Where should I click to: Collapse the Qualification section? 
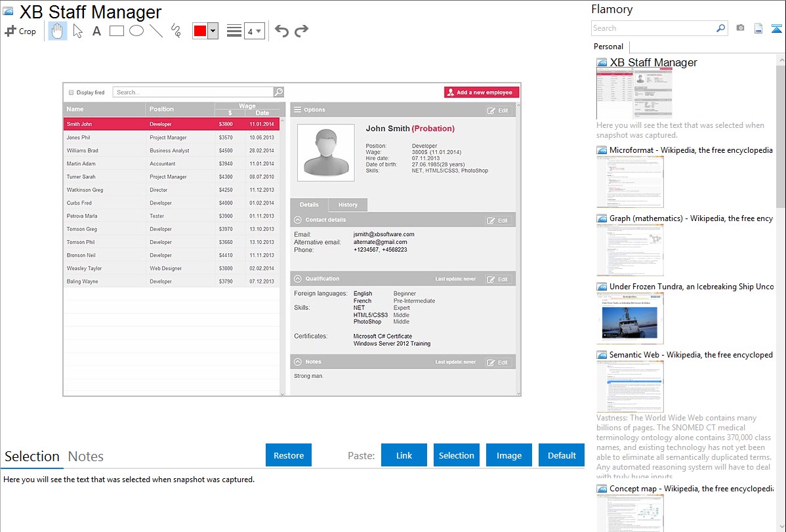(x=298, y=279)
